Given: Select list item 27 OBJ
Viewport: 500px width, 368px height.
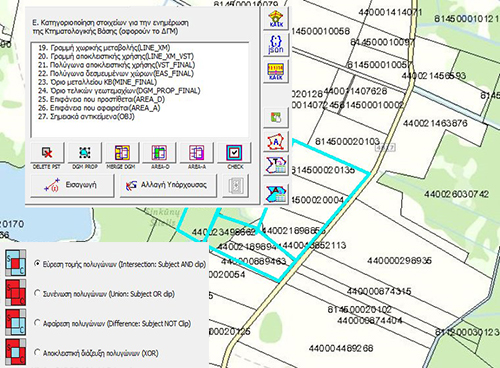Looking at the screenshot, I should [x=86, y=117].
